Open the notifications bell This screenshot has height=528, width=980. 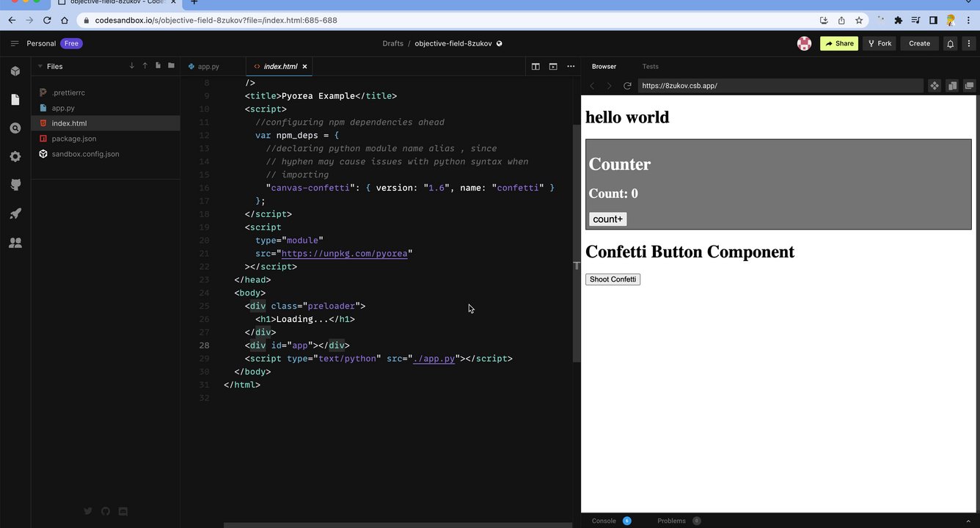point(950,44)
